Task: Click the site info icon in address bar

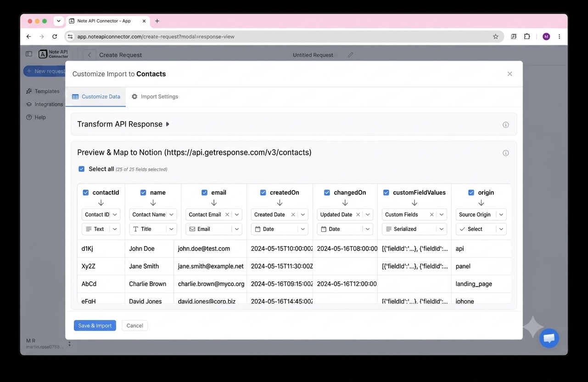Action: pyautogui.click(x=70, y=37)
